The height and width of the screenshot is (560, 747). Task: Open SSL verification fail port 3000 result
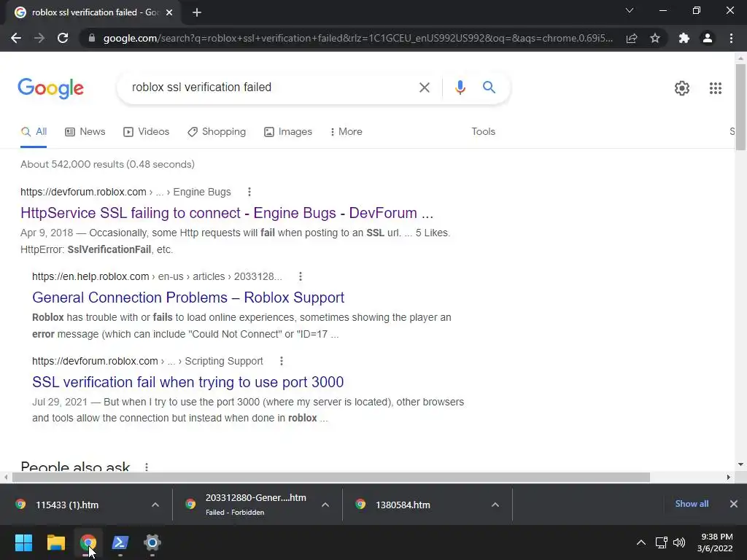tap(187, 382)
